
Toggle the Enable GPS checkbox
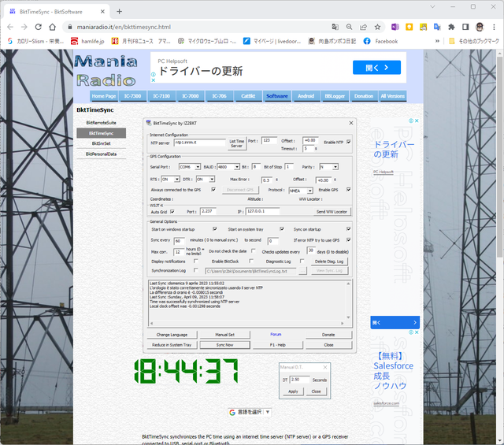[x=348, y=189]
